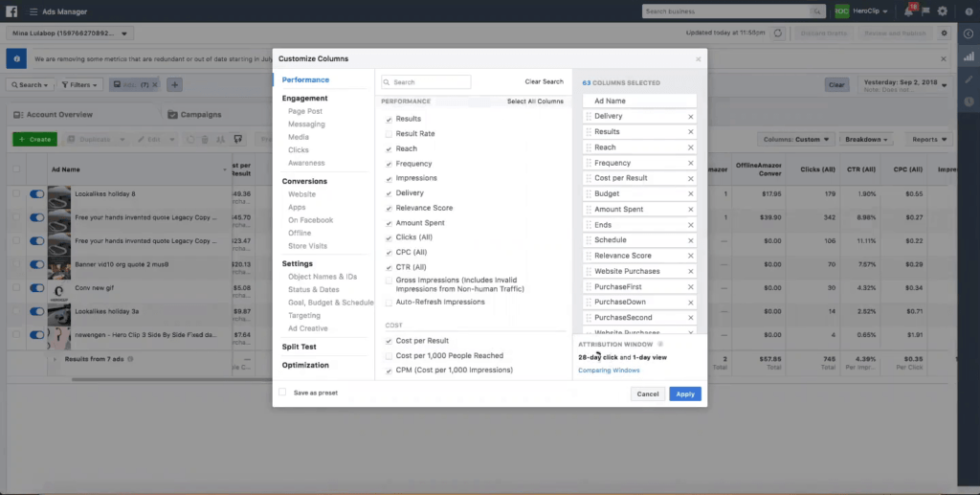
Task: Uncheck the Reach checkbox in column list
Action: (389, 148)
